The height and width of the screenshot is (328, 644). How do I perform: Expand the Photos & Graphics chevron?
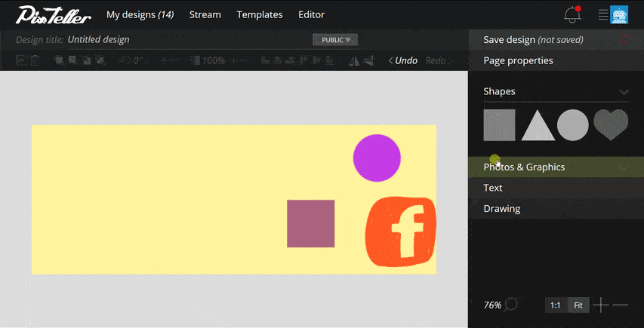(624, 167)
